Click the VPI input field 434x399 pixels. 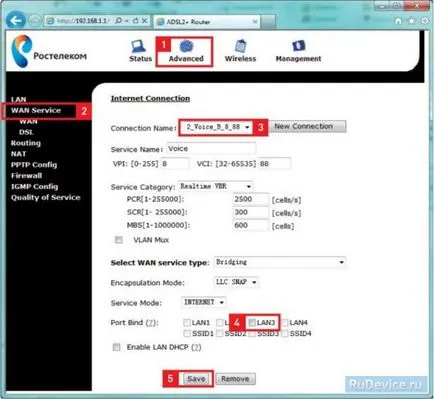(x=175, y=164)
